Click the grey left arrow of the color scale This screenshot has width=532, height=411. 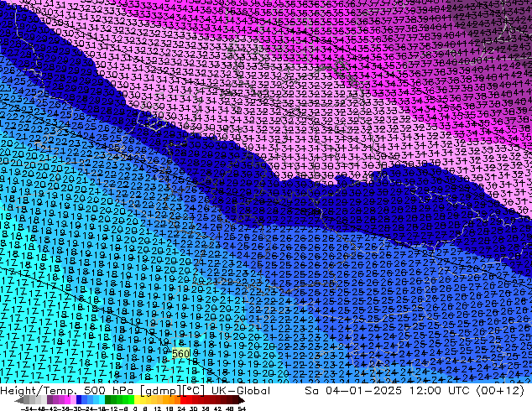pos(18,401)
